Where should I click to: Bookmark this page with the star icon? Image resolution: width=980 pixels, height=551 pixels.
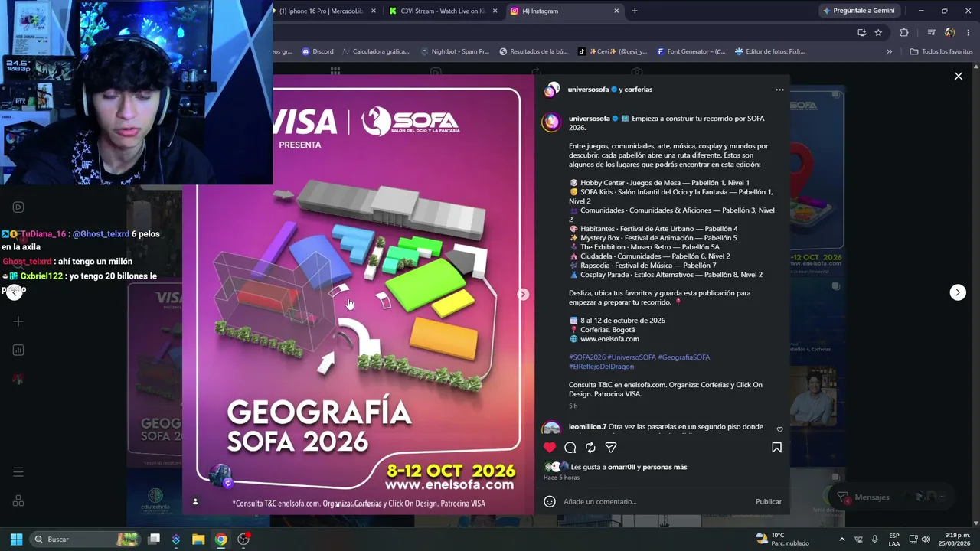(x=878, y=32)
